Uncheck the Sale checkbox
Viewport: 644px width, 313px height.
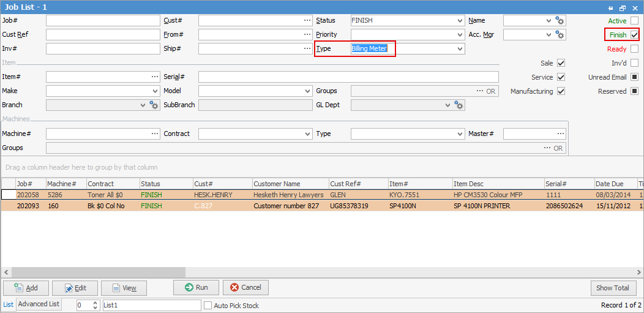tap(561, 63)
